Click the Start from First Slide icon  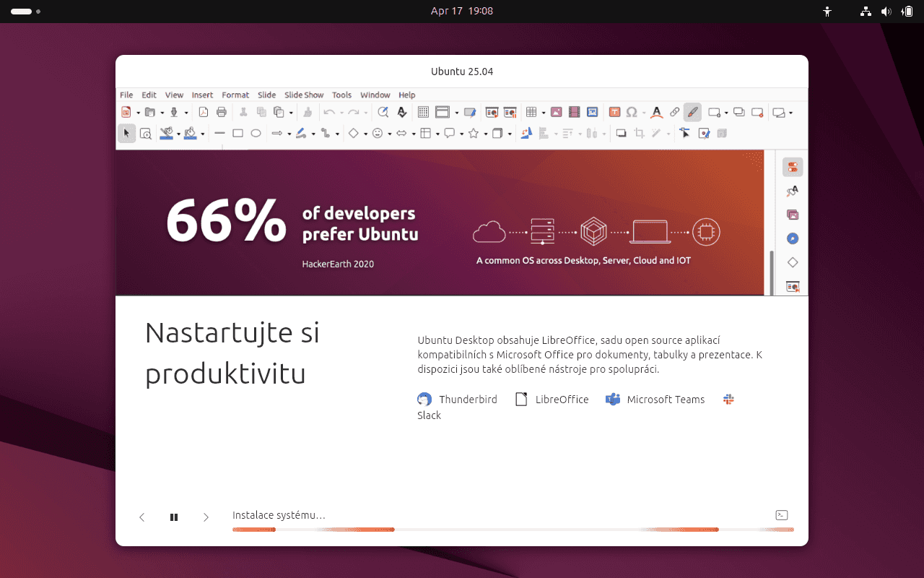492,112
